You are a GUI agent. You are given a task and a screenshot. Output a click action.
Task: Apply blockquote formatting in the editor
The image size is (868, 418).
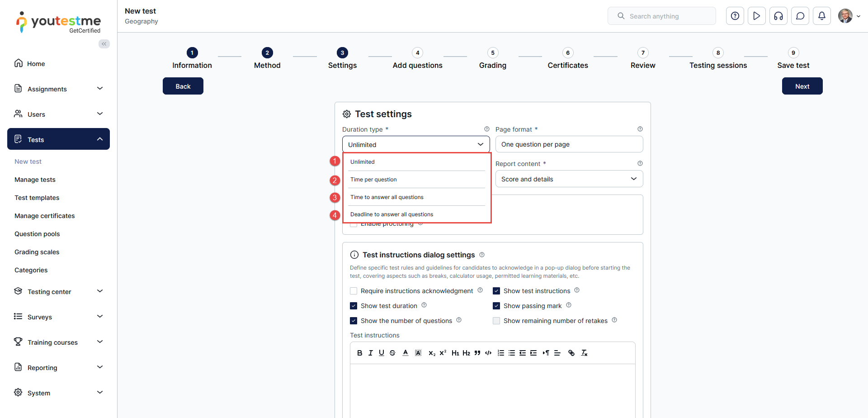[477, 353]
